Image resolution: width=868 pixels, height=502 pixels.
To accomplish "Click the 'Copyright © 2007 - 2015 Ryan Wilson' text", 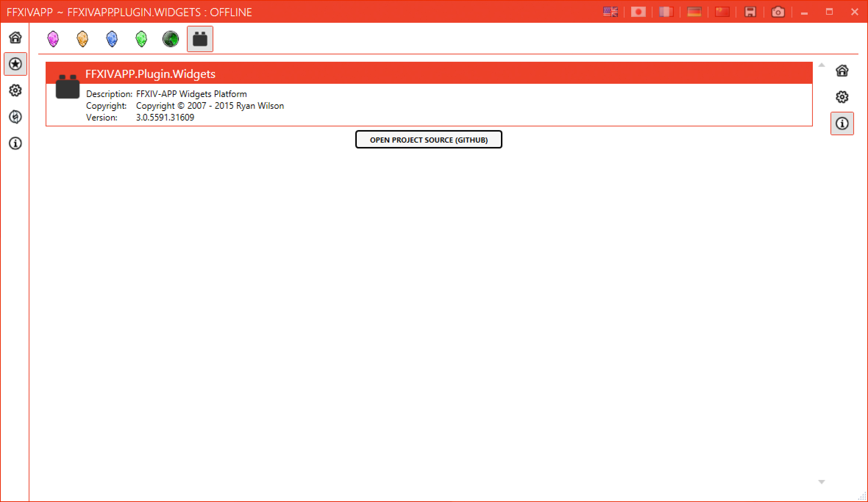I will (210, 106).
